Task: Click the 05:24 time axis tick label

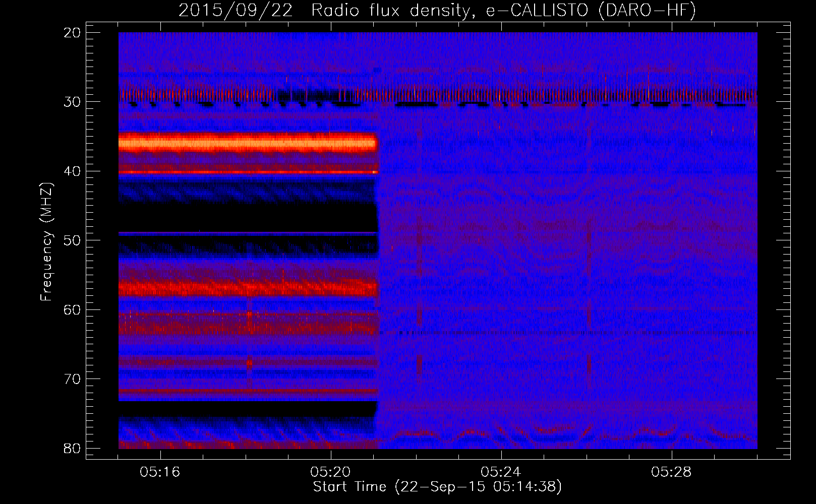Action: pos(501,472)
